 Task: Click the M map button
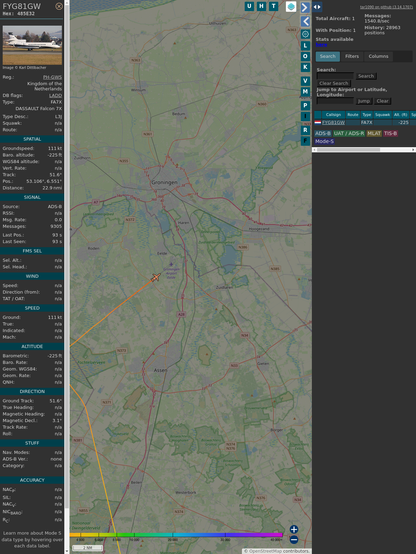coord(305,92)
